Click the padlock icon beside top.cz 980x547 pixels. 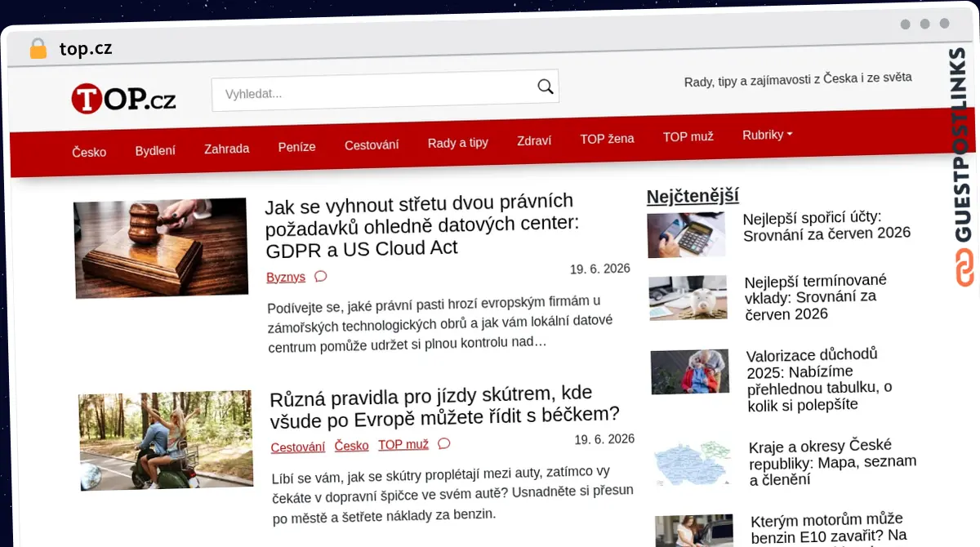click(x=38, y=49)
